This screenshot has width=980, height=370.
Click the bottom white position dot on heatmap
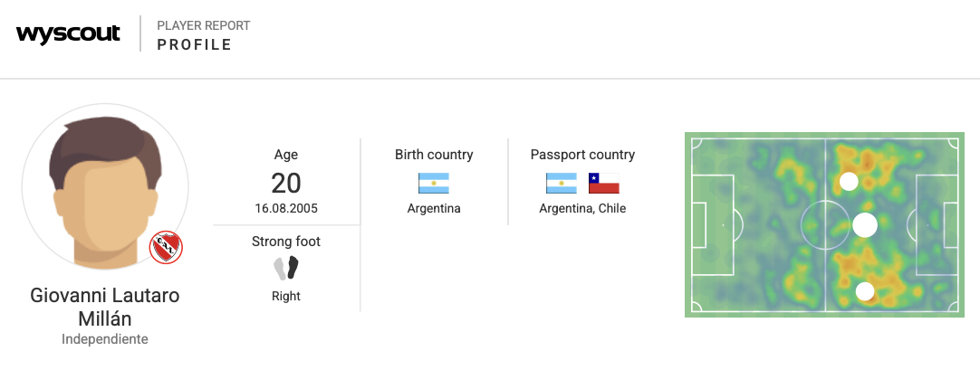pos(865,291)
